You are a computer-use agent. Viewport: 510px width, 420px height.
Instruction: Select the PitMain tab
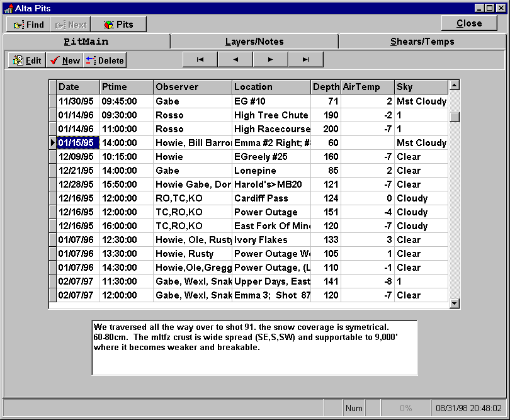(x=86, y=42)
